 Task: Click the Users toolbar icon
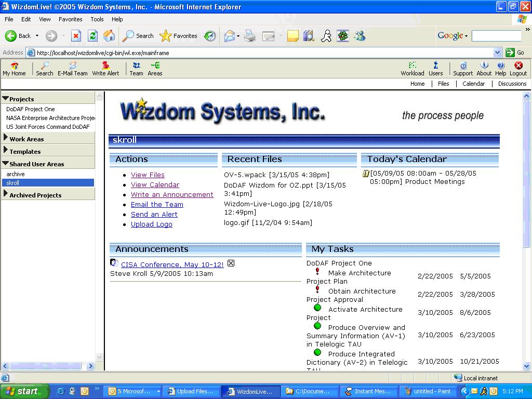435,69
